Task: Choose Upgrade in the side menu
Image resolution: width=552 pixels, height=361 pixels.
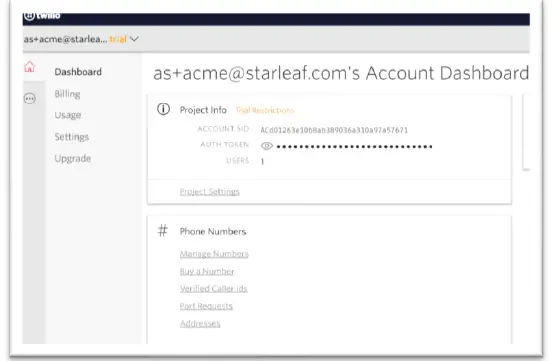Action: pyautogui.click(x=73, y=158)
